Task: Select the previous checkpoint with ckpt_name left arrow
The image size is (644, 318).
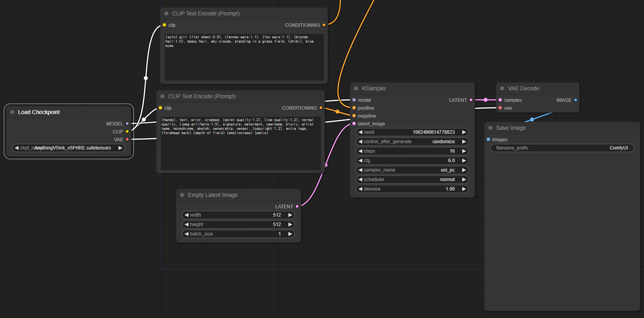Action: tap(17, 148)
